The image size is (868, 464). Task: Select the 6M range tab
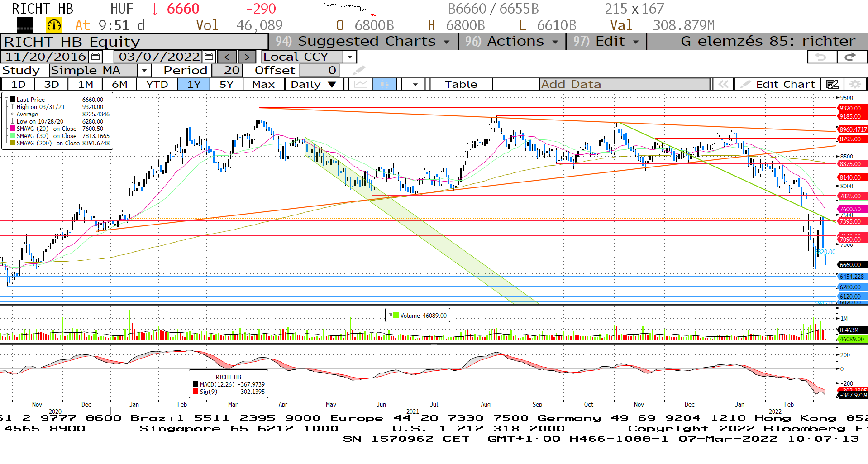tap(119, 84)
